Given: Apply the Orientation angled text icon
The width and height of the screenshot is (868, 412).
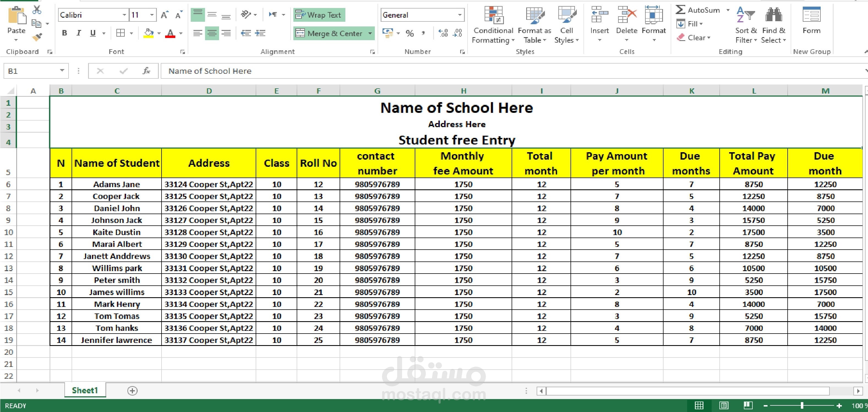Looking at the screenshot, I should (x=246, y=15).
